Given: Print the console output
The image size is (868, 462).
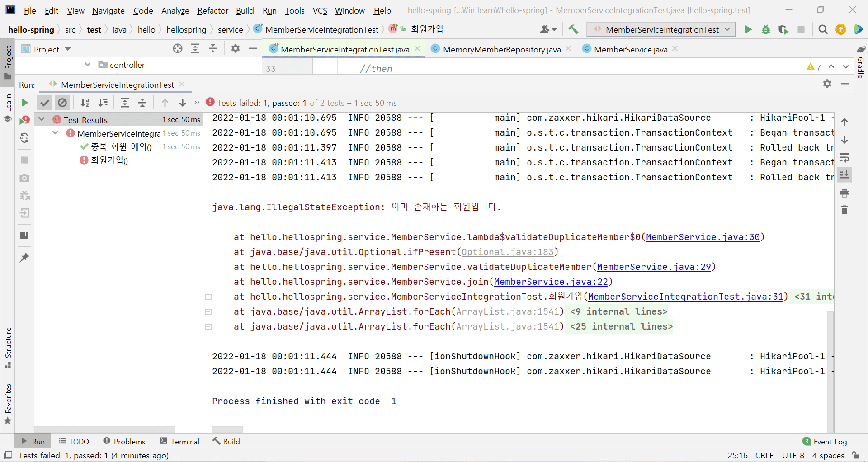Looking at the screenshot, I should click(844, 193).
